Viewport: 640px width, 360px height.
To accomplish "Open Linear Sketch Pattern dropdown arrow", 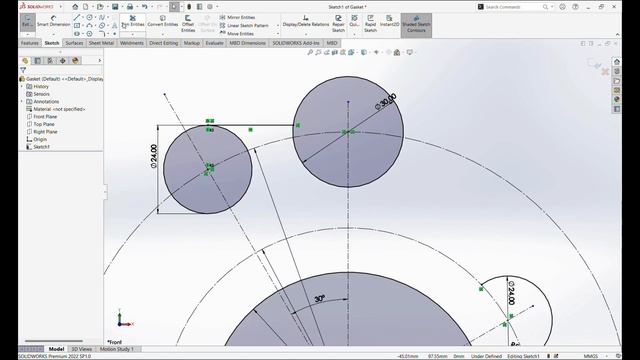I will coord(278,26).
